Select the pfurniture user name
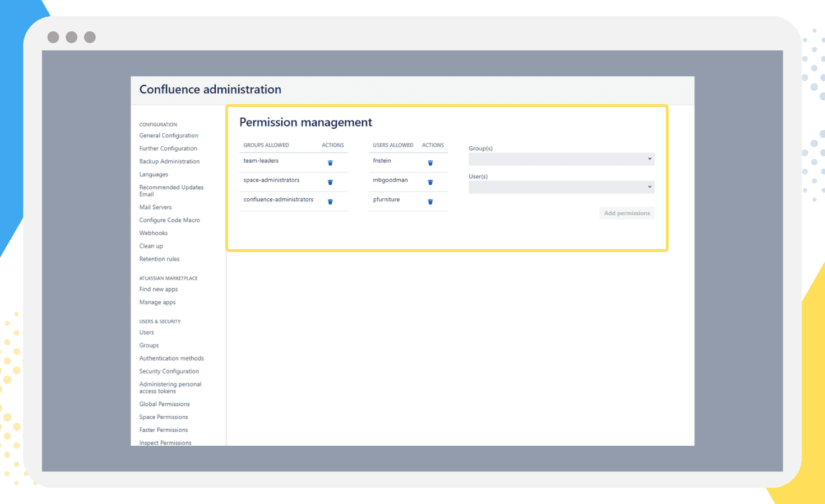 386,199
